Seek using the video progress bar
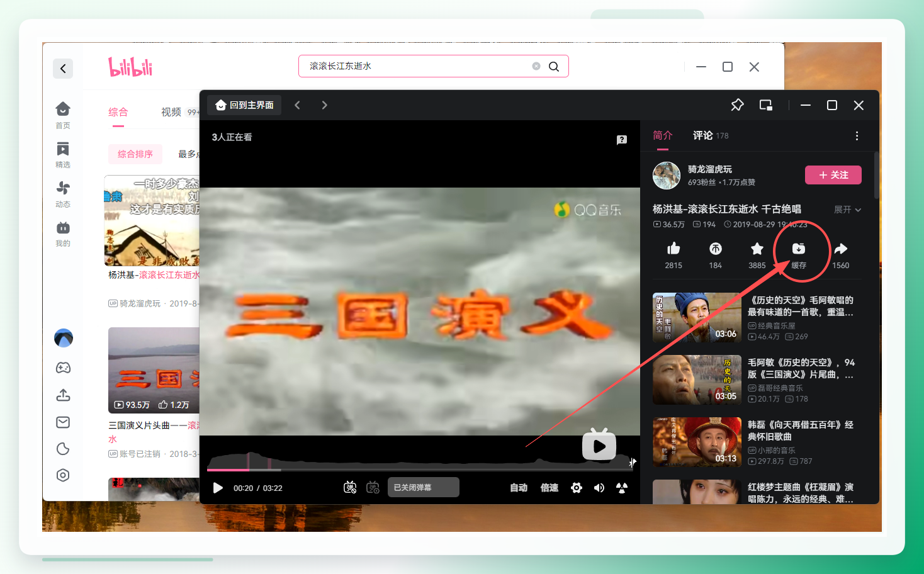Image resolution: width=924 pixels, height=574 pixels. pyautogui.click(x=419, y=470)
